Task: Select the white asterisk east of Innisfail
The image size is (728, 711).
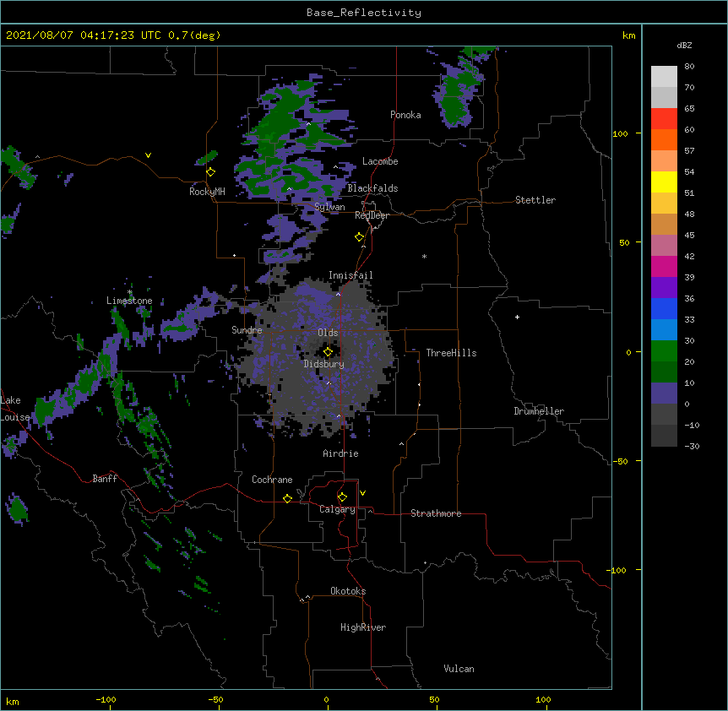Action: [x=424, y=257]
